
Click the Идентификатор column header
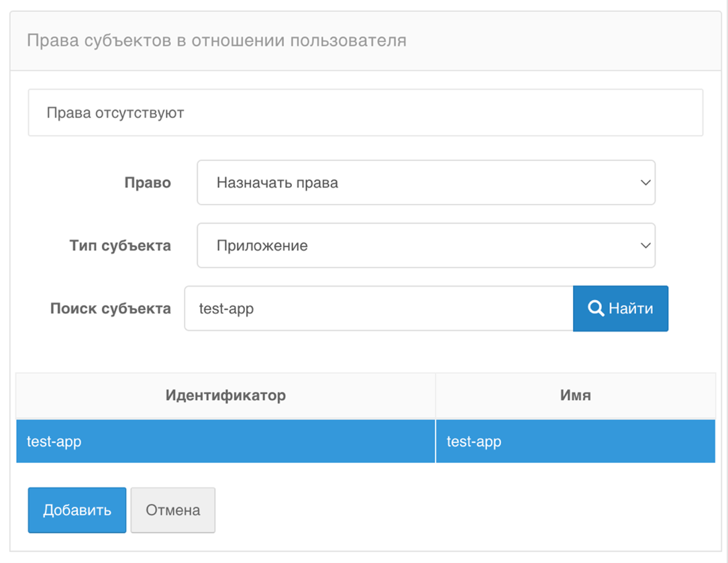225,395
